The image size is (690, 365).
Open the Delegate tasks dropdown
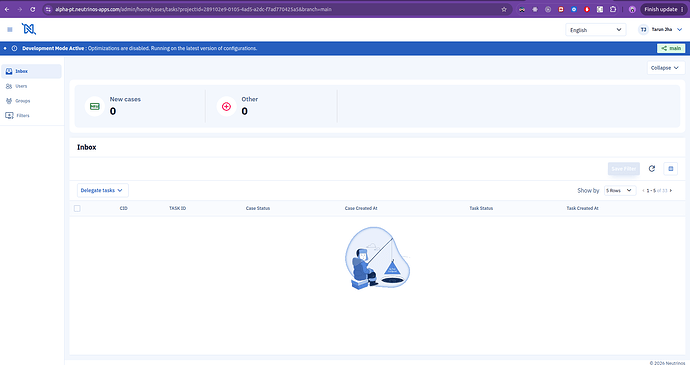pyautogui.click(x=103, y=190)
